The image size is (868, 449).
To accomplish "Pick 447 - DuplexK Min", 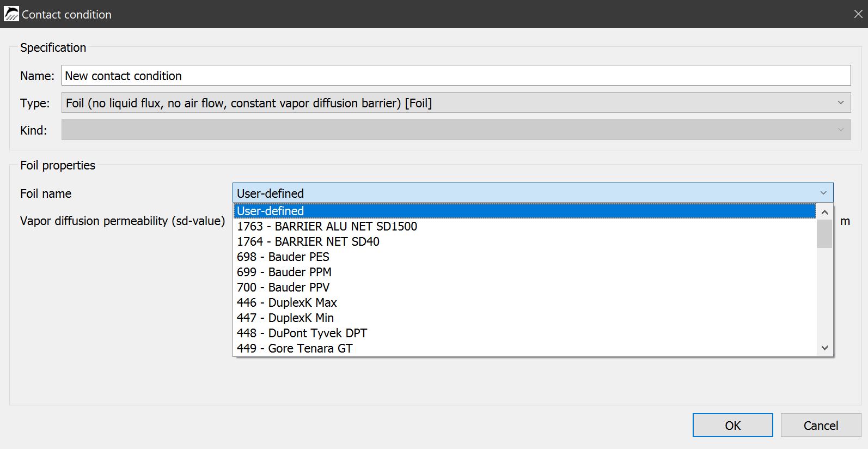I will coord(525,318).
